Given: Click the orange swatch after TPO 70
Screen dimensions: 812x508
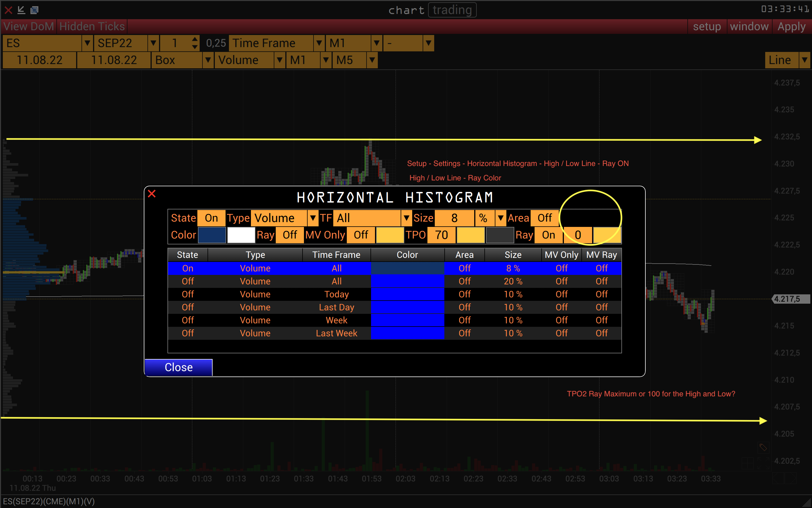Looking at the screenshot, I should pyautogui.click(x=471, y=235).
